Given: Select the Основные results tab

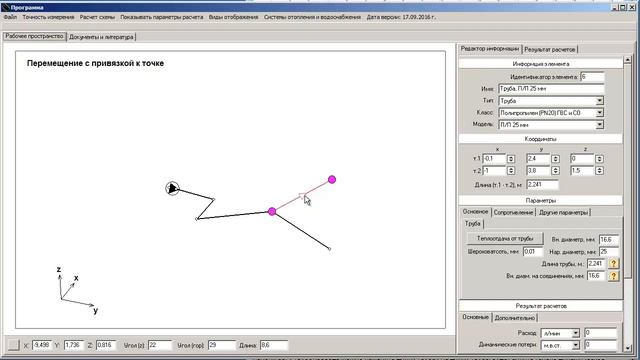Looking at the screenshot, I should 476,317.
